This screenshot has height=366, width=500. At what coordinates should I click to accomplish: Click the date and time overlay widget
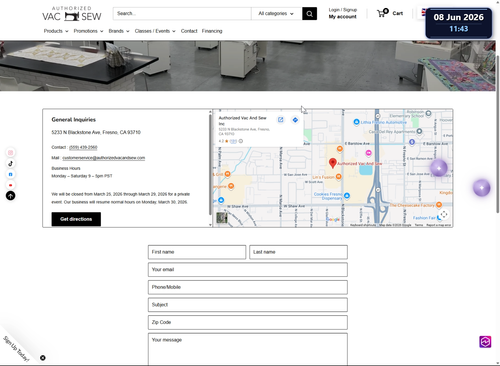(459, 23)
